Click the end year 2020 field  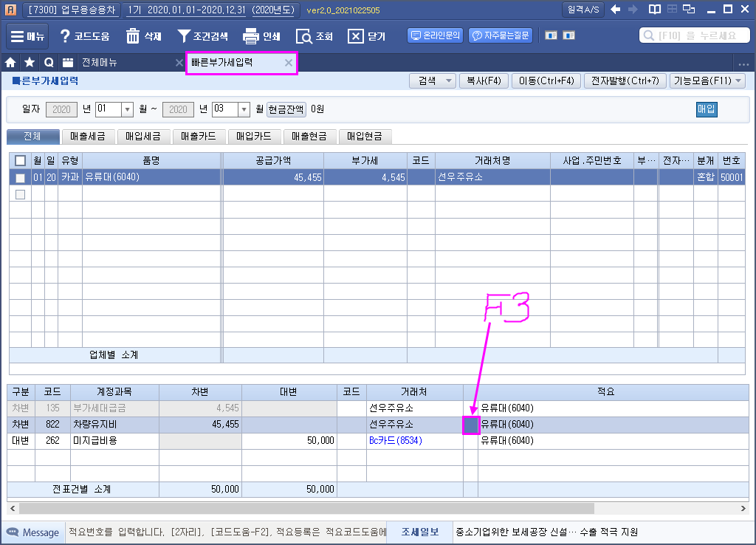click(179, 109)
